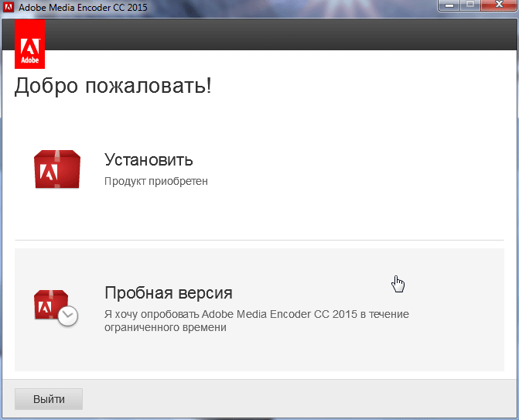Click the Adobe logo in the header
This screenshot has height=420, width=519.
coord(30,44)
